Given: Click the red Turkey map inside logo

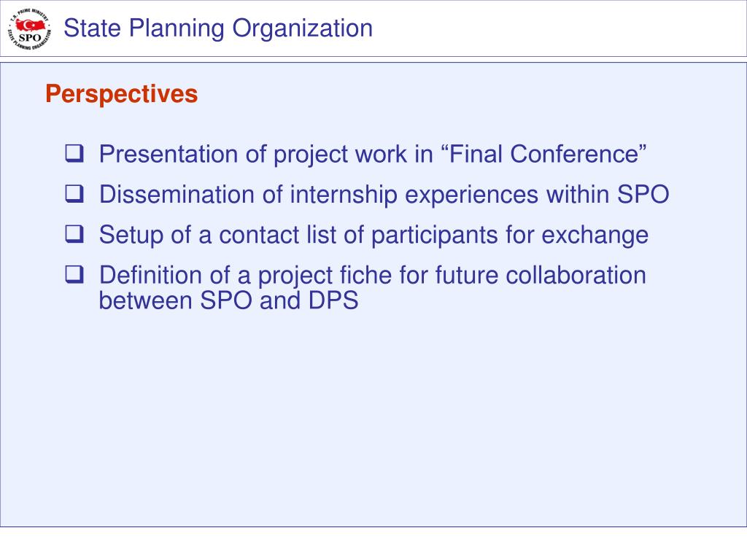Looking at the screenshot, I should click(x=31, y=25).
